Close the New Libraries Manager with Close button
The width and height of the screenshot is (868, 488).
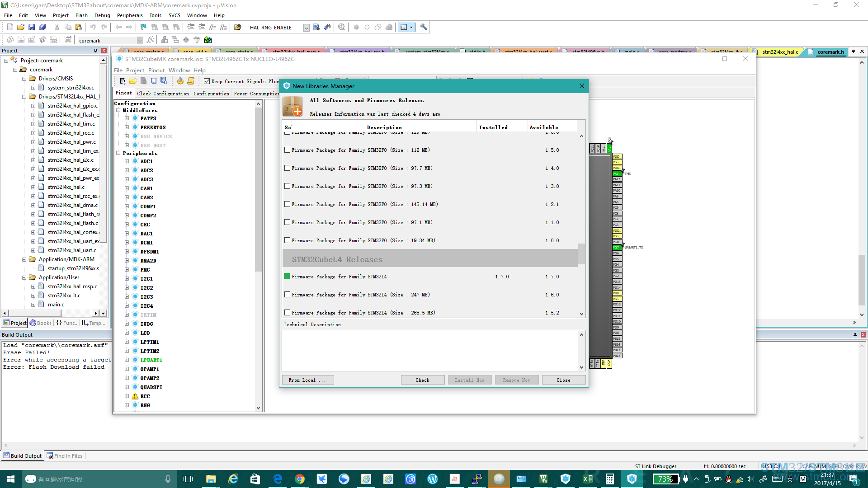(x=564, y=380)
